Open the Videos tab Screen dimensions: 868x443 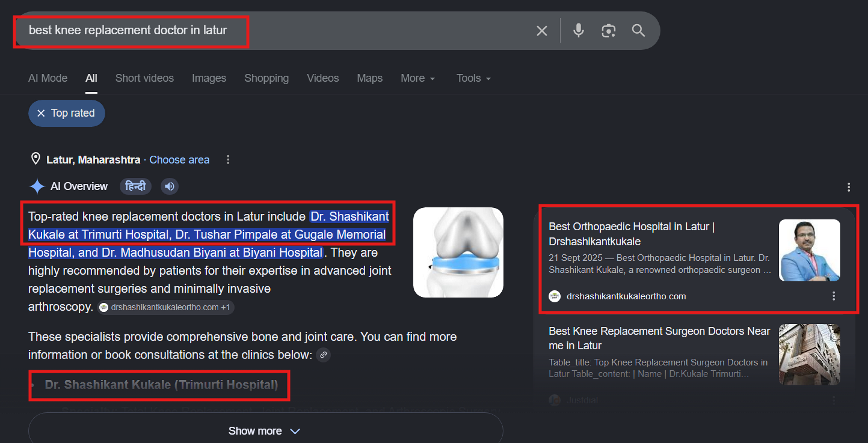[322, 78]
